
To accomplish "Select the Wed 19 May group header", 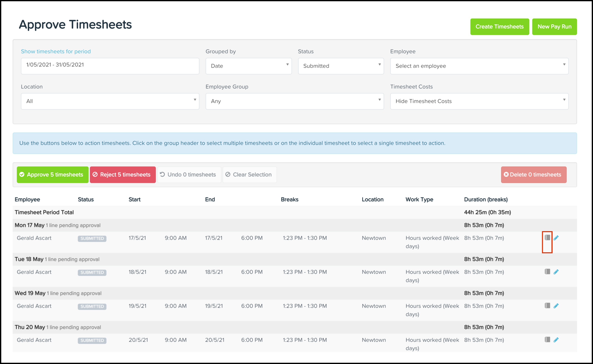I will click(x=30, y=293).
